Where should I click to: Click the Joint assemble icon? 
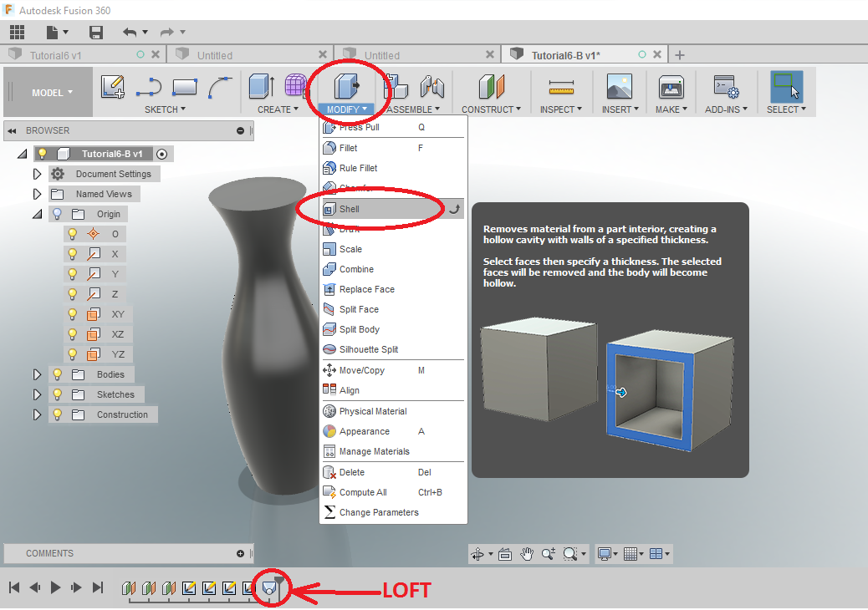pos(432,86)
